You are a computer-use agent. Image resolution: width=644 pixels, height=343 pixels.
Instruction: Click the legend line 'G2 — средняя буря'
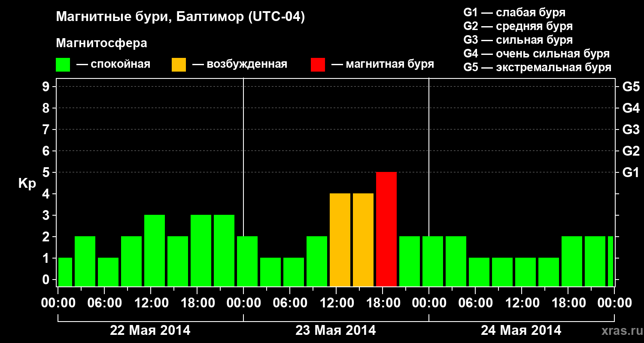click(518, 26)
